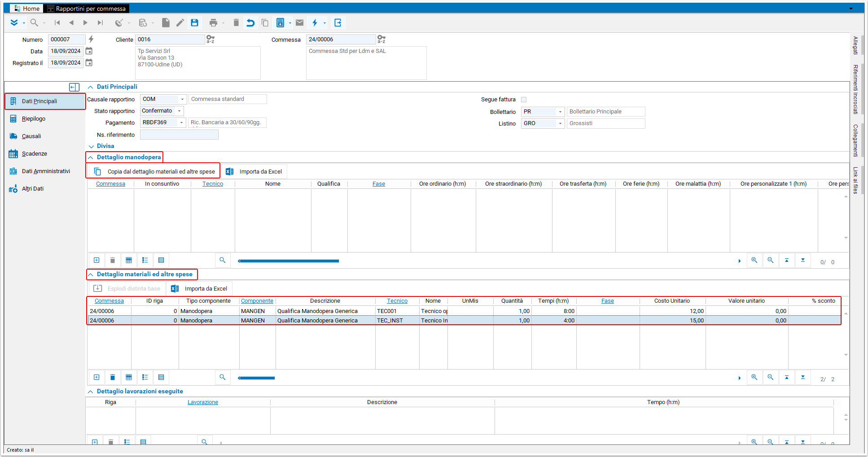Click Importa da Excel in manodopera

point(254,172)
